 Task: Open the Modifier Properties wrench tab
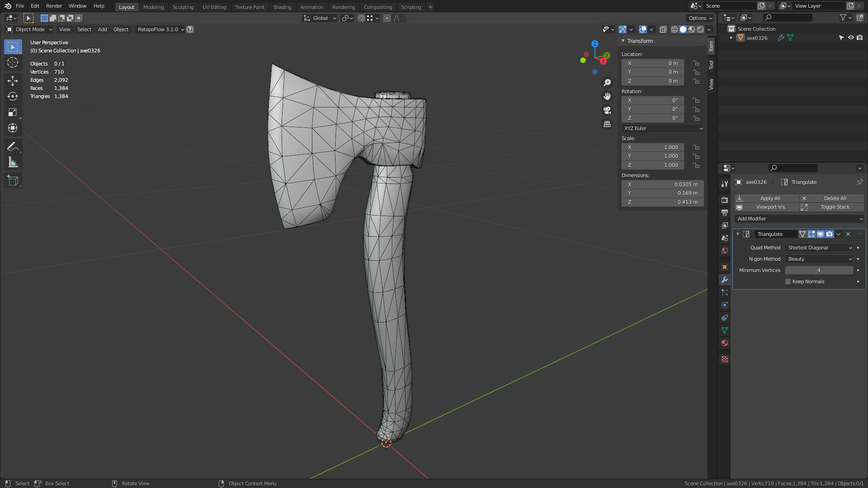tap(724, 279)
